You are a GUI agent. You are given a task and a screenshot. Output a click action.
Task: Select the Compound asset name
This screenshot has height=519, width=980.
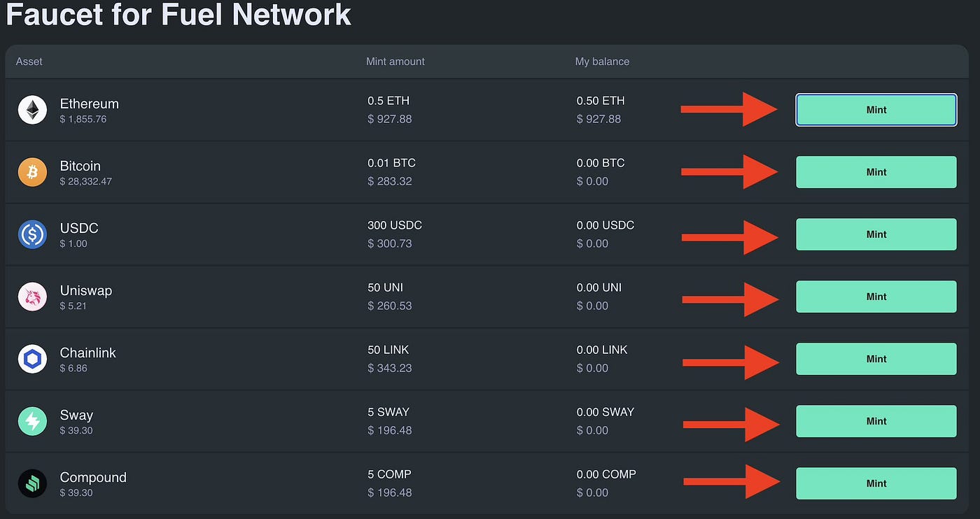point(93,477)
